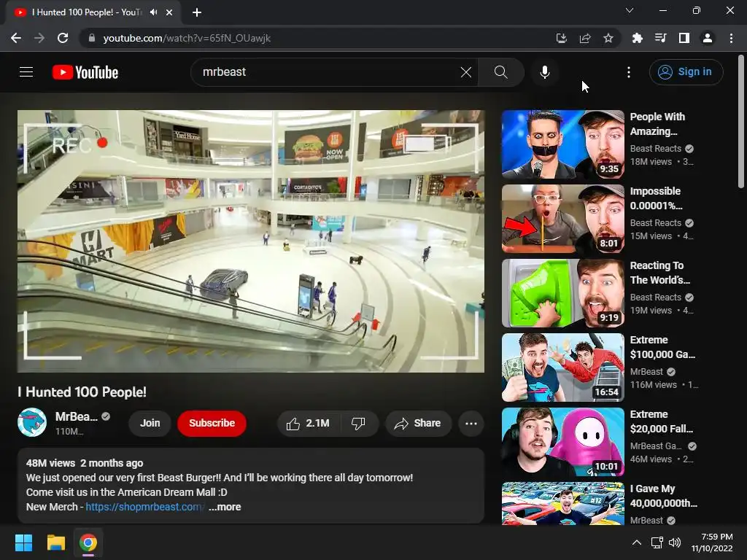Viewport: 747px width, 560px height.
Task: Reload the page
Action: coord(63,38)
